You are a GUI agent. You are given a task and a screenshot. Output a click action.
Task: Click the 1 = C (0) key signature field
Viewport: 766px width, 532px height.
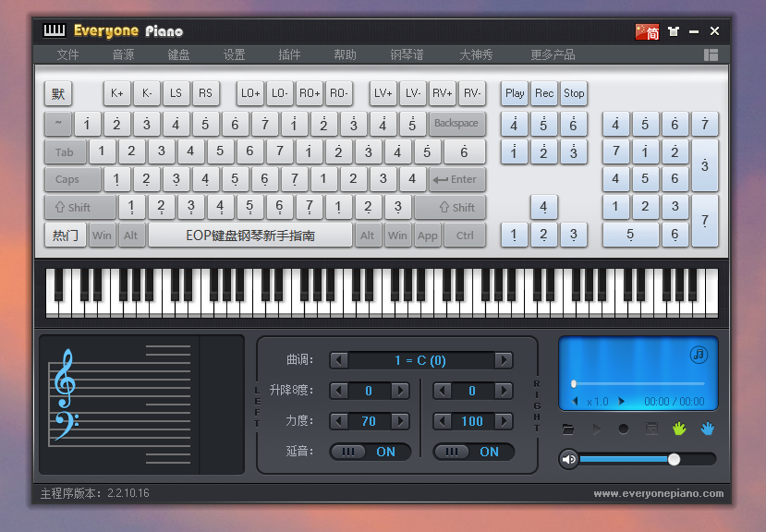coord(420,360)
